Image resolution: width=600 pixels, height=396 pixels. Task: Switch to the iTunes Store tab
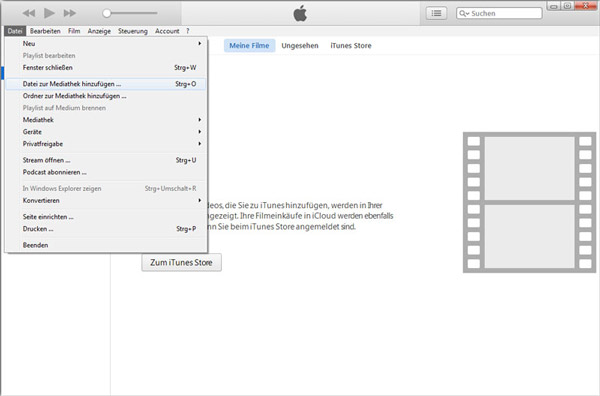pos(351,46)
